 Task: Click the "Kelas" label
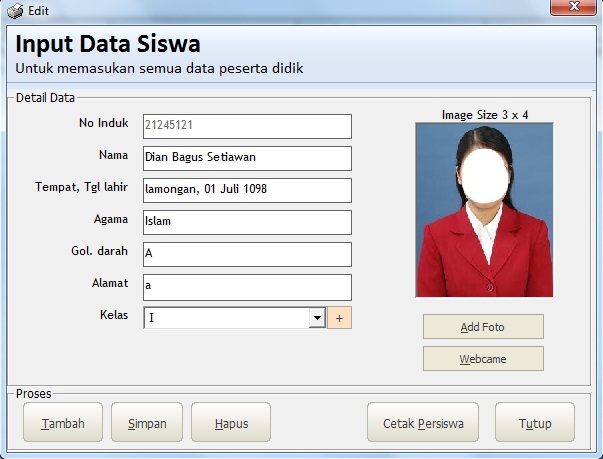pos(114,315)
